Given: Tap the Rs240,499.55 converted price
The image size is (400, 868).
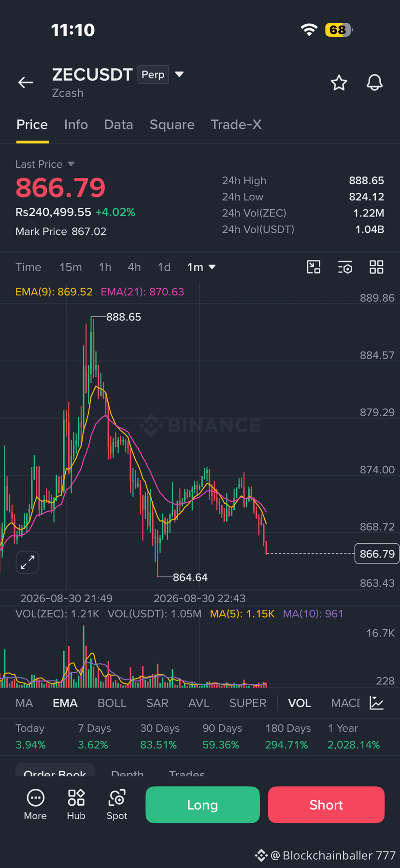Looking at the screenshot, I should pos(53,212).
